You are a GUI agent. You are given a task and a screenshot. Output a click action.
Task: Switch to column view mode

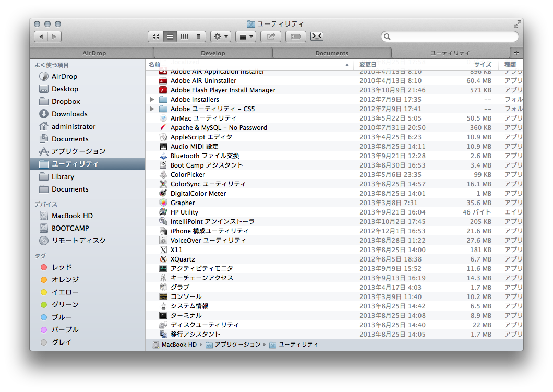pyautogui.click(x=184, y=37)
